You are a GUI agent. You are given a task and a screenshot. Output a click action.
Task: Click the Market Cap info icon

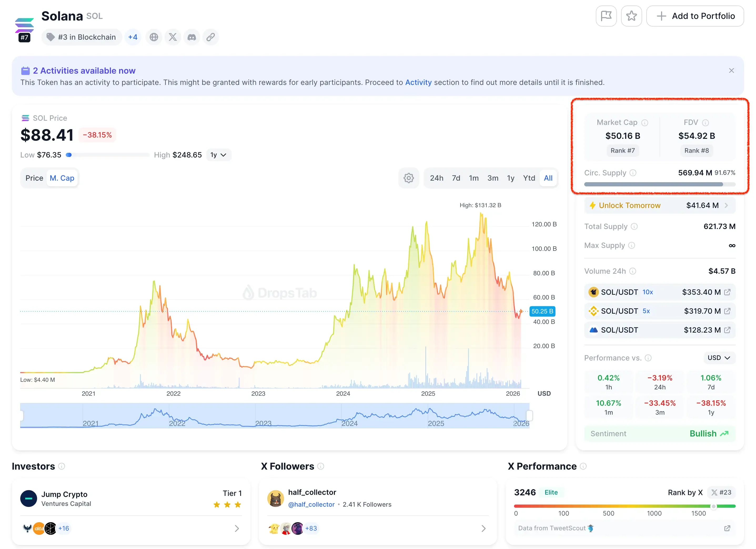pyautogui.click(x=645, y=123)
